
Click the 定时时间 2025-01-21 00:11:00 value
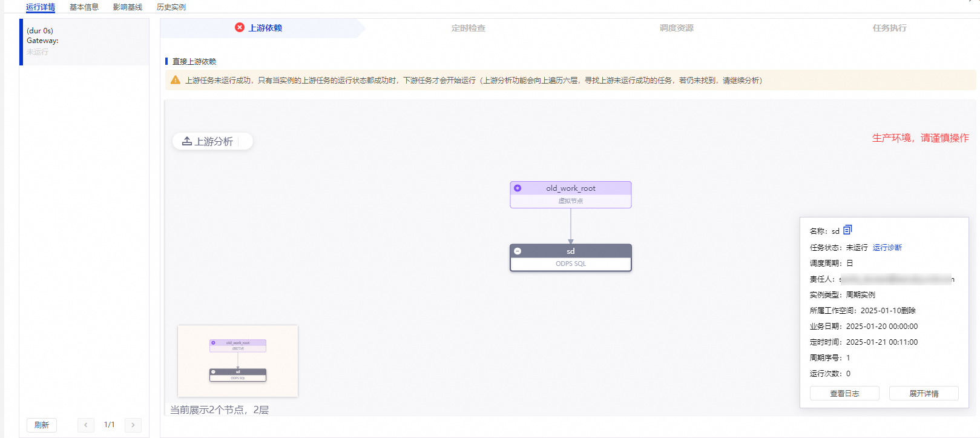pyautogui.click(x=882, y=342)
